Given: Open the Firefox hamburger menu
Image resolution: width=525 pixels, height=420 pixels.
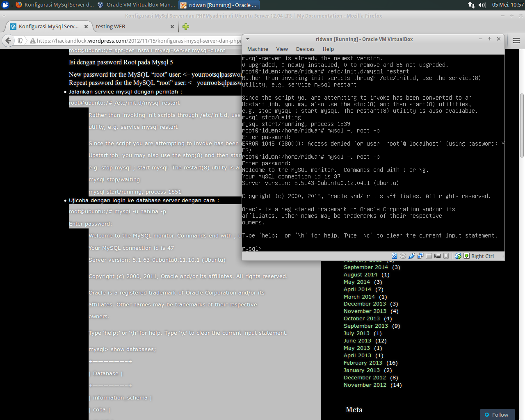Looking at the screenshot, I should tap(516, 40).
